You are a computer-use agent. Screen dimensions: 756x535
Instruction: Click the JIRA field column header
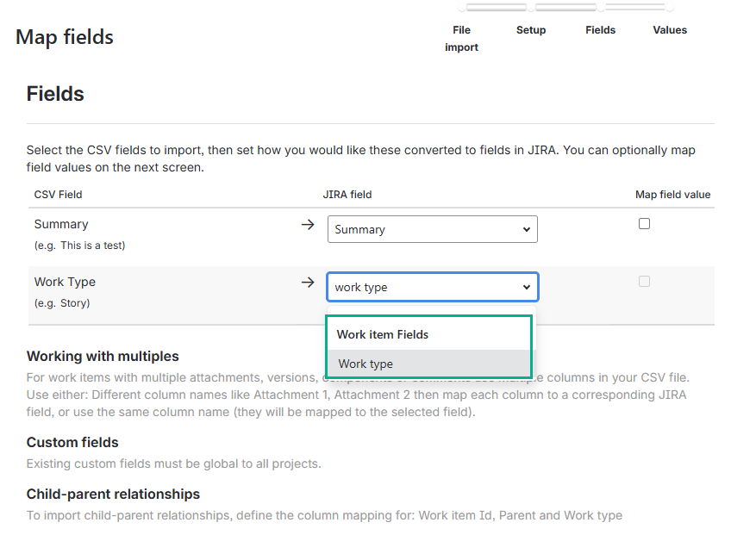coord(347,195)
